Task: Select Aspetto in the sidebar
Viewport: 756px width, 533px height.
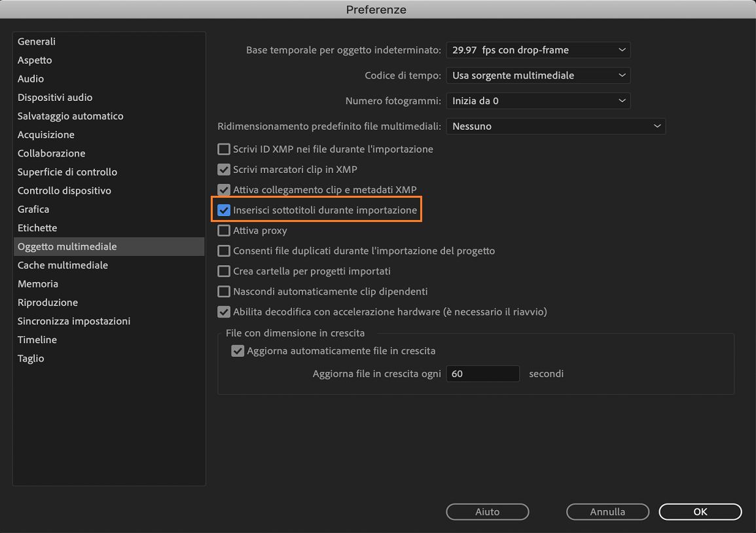Action: point(109,60)
